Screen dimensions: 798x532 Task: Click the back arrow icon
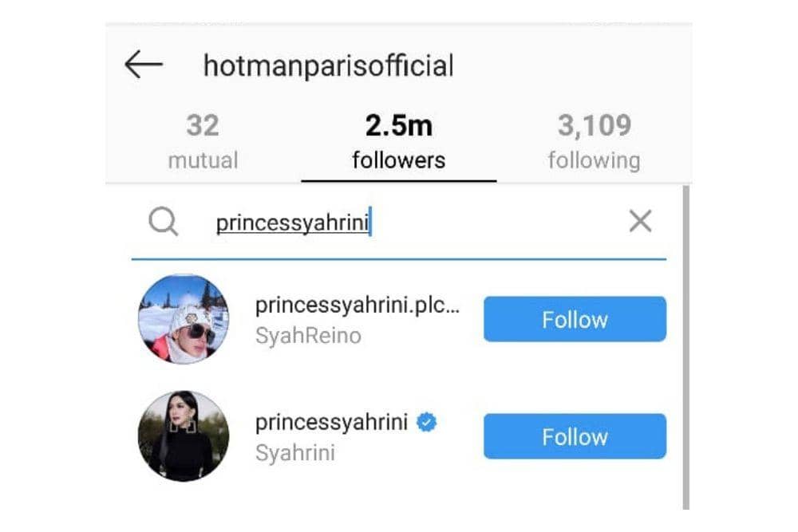[144, 65]
